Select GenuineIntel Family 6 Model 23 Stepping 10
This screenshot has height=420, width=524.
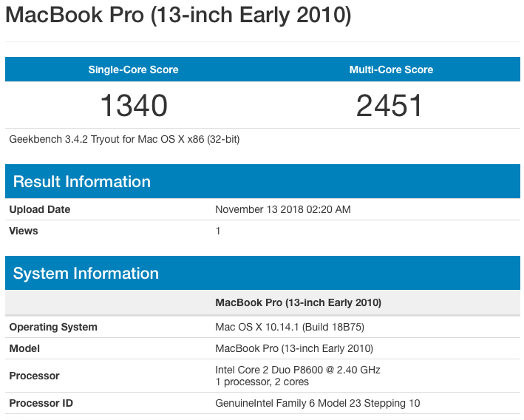(x=318, y=403)
